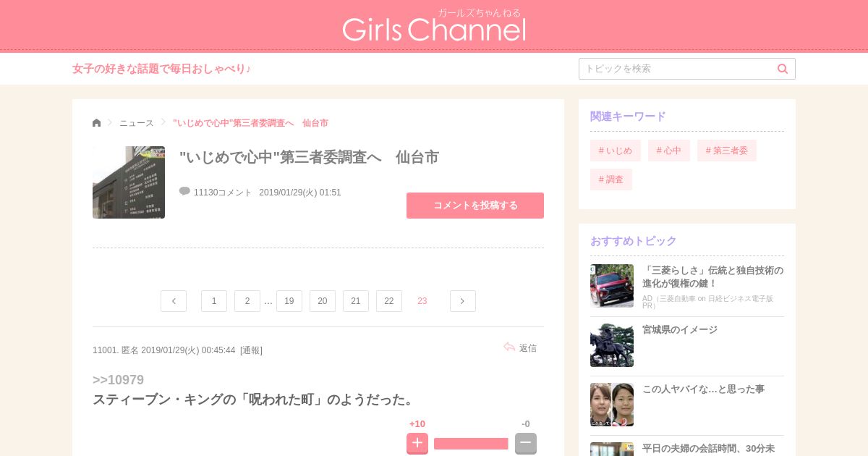Screen dimensions: 868x456
Task: Select the # 第三者委 keyword tag
Action: tap(727, 151)
